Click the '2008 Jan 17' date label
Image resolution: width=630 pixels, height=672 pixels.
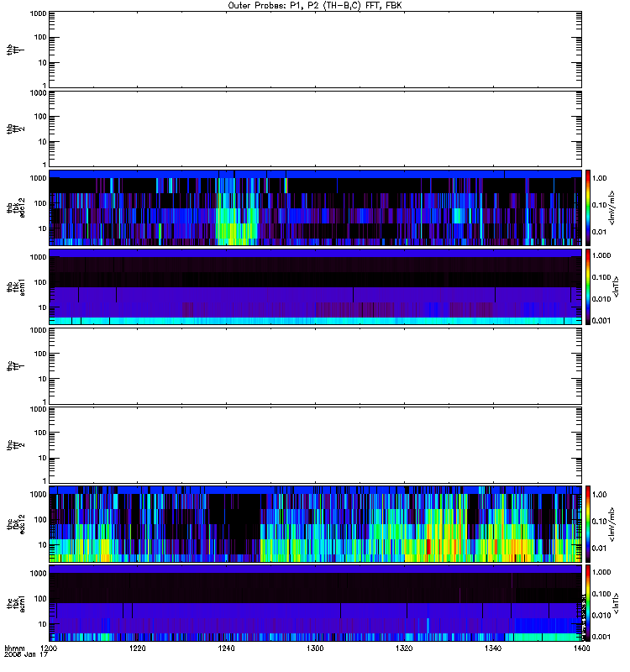[x=26, y=654]
